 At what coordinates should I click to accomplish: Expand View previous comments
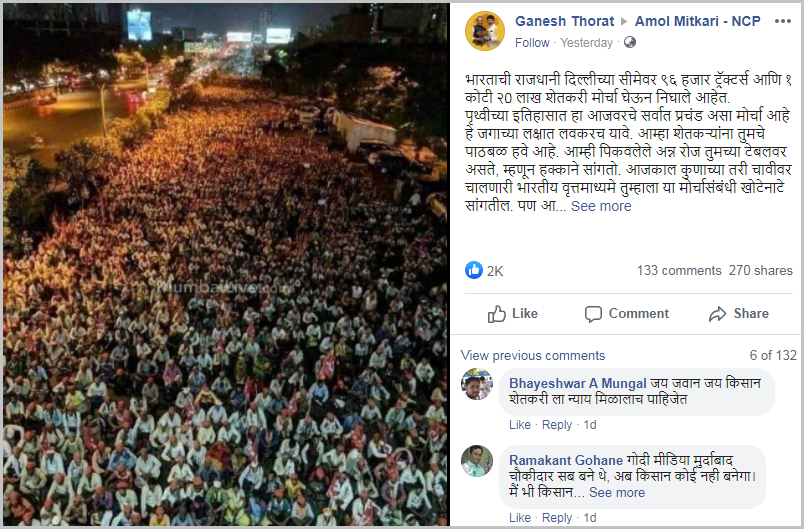[x=533, y=355]
